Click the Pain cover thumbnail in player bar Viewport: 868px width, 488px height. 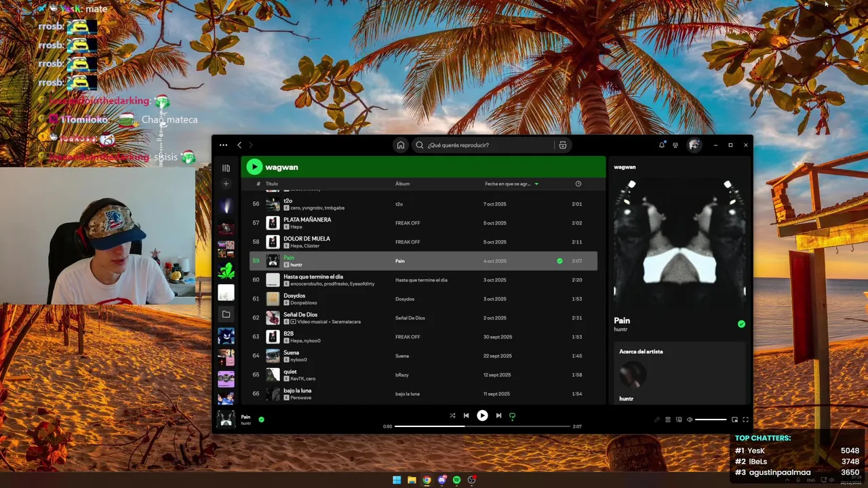tap(226, 420)
